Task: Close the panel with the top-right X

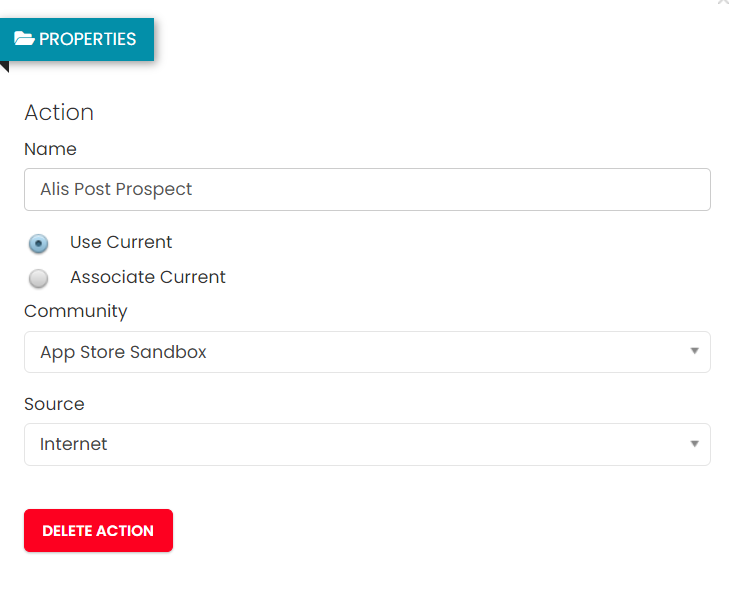Action: coord(723,2)
